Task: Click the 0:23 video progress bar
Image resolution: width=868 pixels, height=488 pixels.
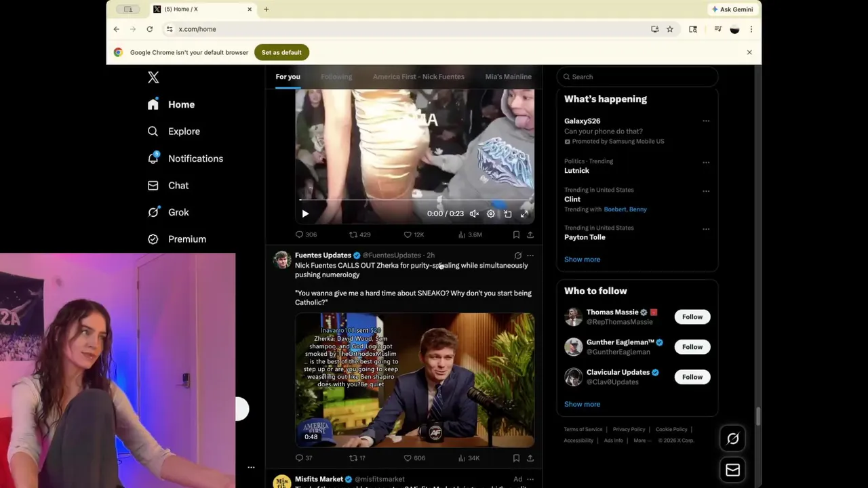Action: 415,201
